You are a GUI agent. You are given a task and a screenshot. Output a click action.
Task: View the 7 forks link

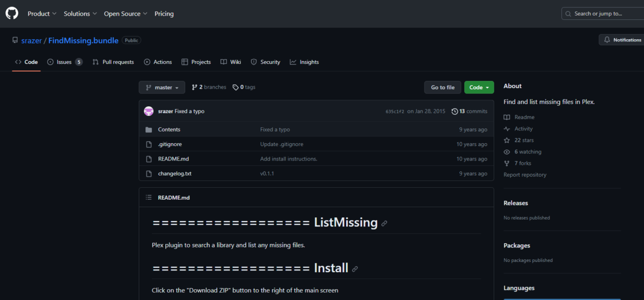517,163
